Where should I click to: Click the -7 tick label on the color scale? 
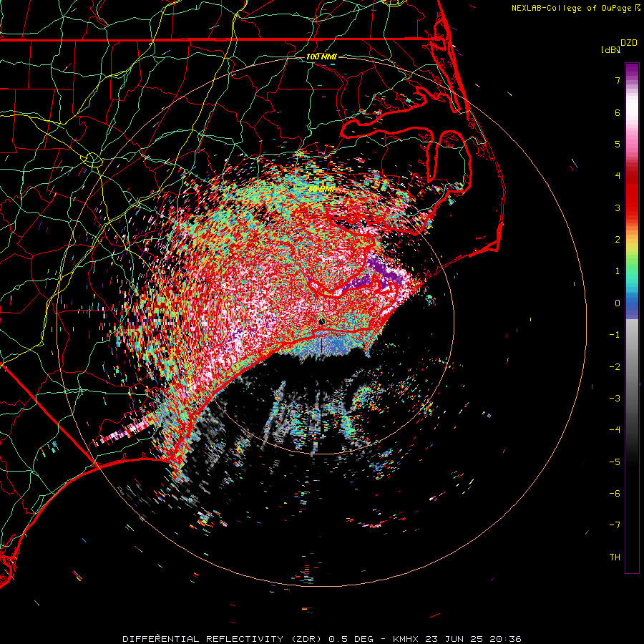pyautogui.click(x=615, y=525)
